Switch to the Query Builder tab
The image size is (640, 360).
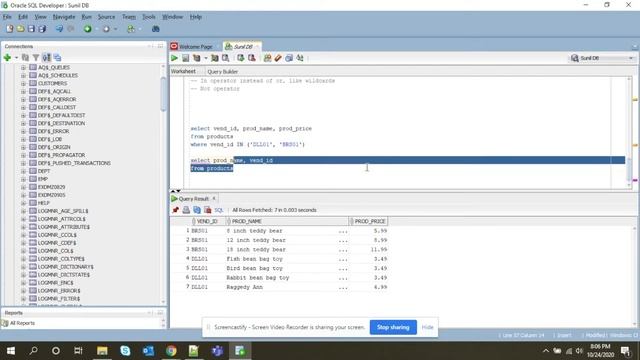click(x=222, y=71)
